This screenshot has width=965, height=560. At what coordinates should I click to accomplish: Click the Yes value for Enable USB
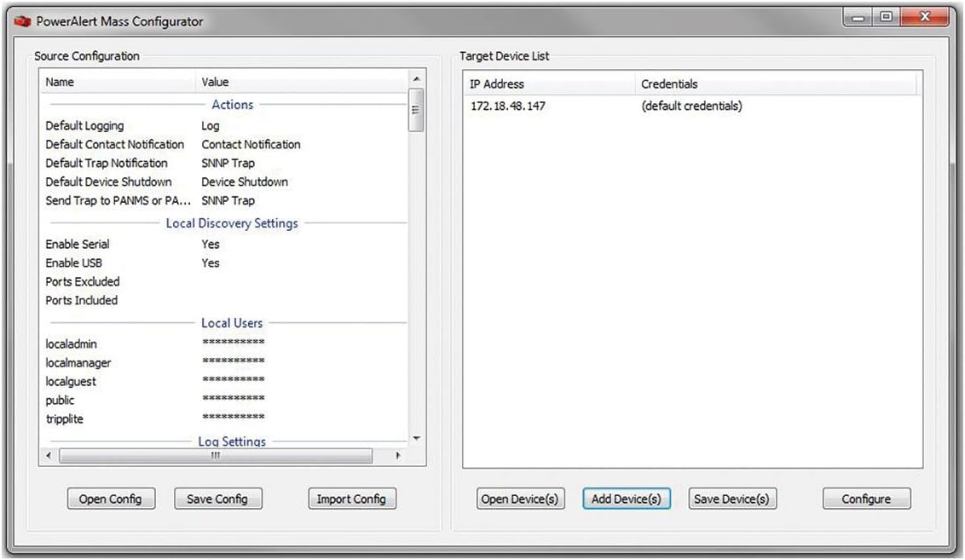pyautogui.click(x=211, y=263)
